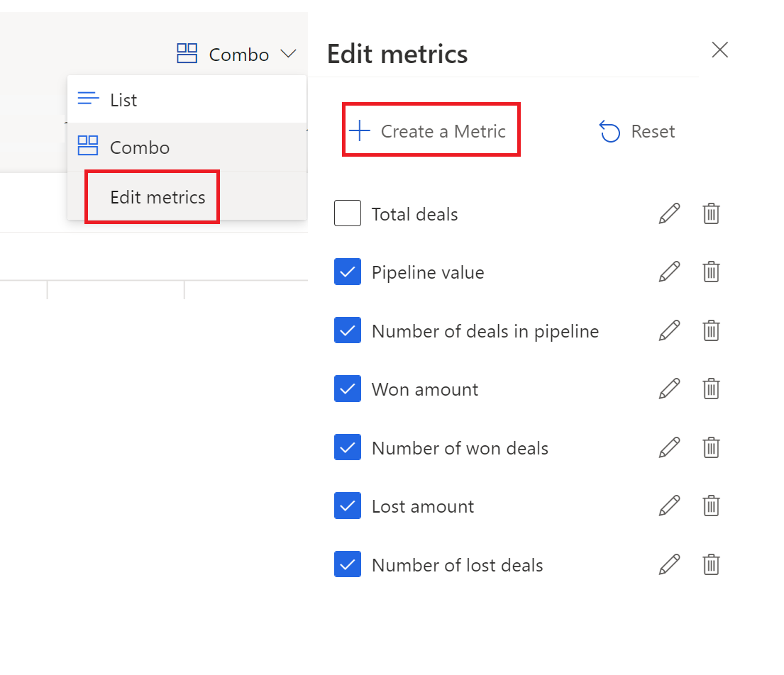Choose Combo option in view menu

pyautogui.click(x=139, y=147)
